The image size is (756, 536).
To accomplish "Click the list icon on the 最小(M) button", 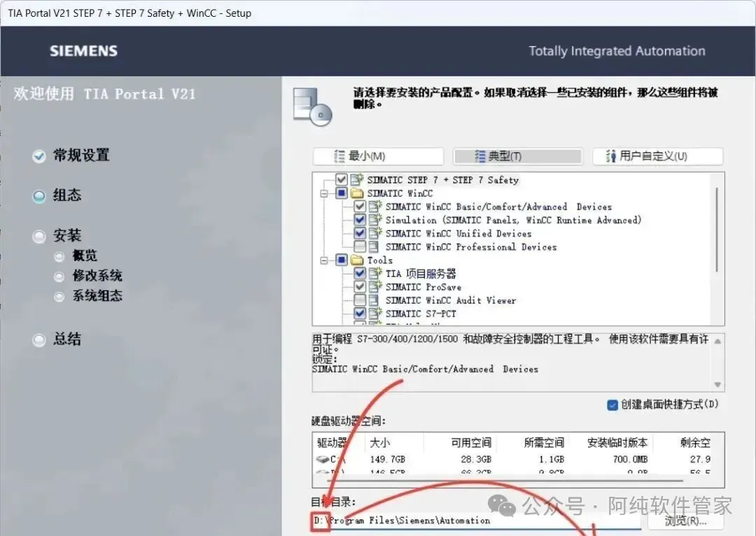I will coord(339,156).
